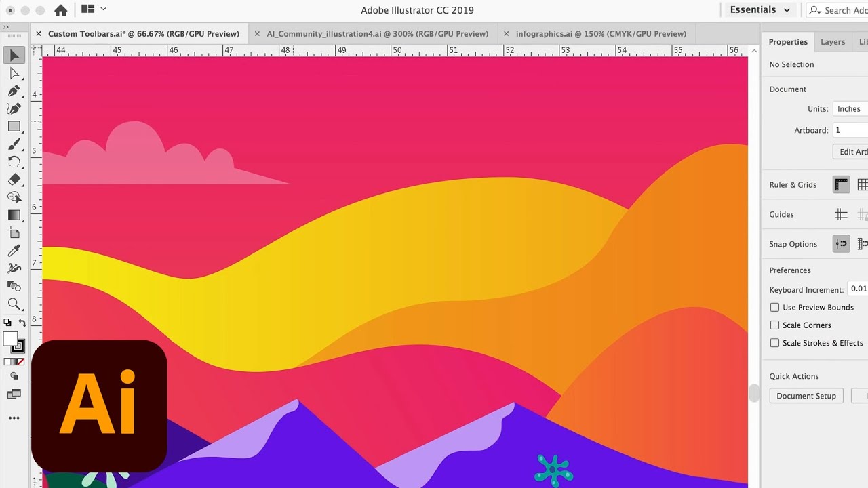Swap fill and stroke colors
Image resolution: width=868 pixels, height=488 pixels.
[x=22, y=323]
